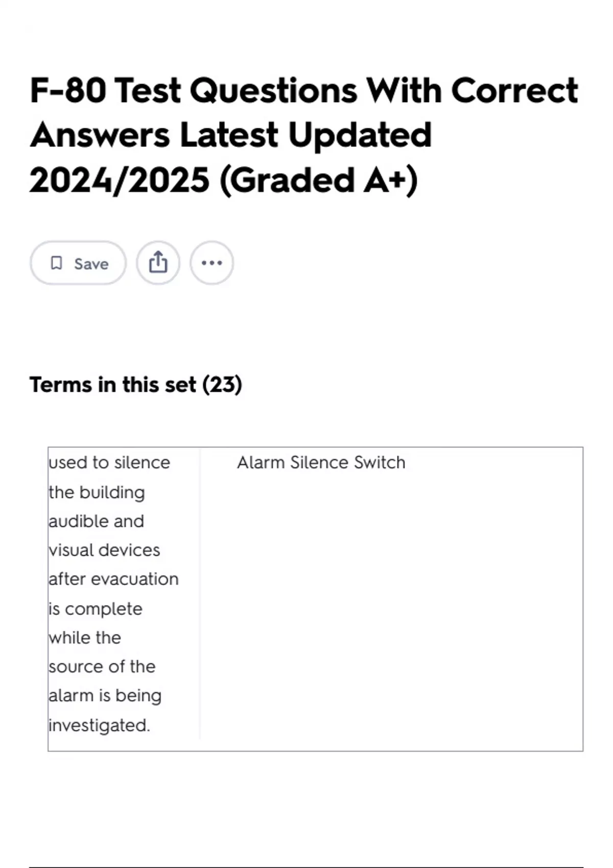Screen dimensions: 613x868
Task: Click '2024/2025' in the page title
Action: point(120,180)
